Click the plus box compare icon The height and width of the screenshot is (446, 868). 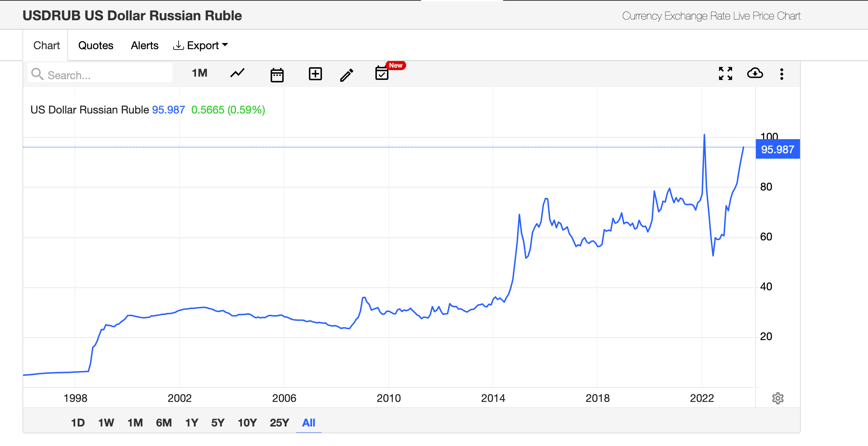pos(315,74)
